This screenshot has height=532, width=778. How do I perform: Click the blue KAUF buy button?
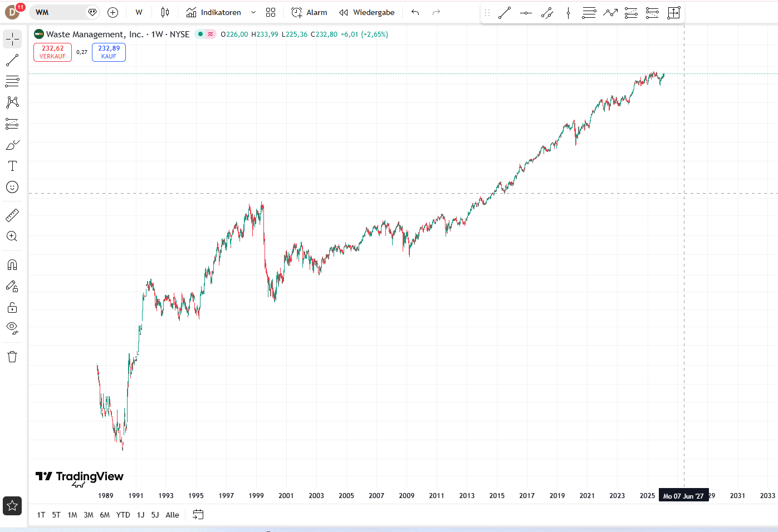click(x=109, y=52)
